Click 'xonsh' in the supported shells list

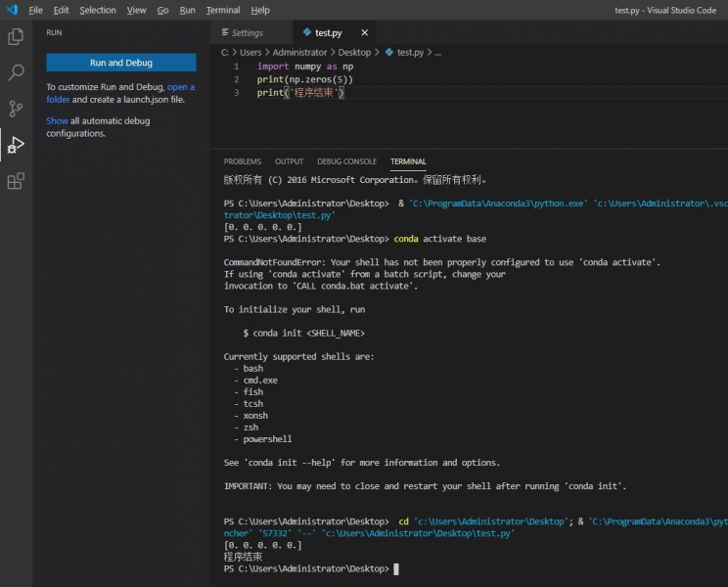click(x=255, y=416)
